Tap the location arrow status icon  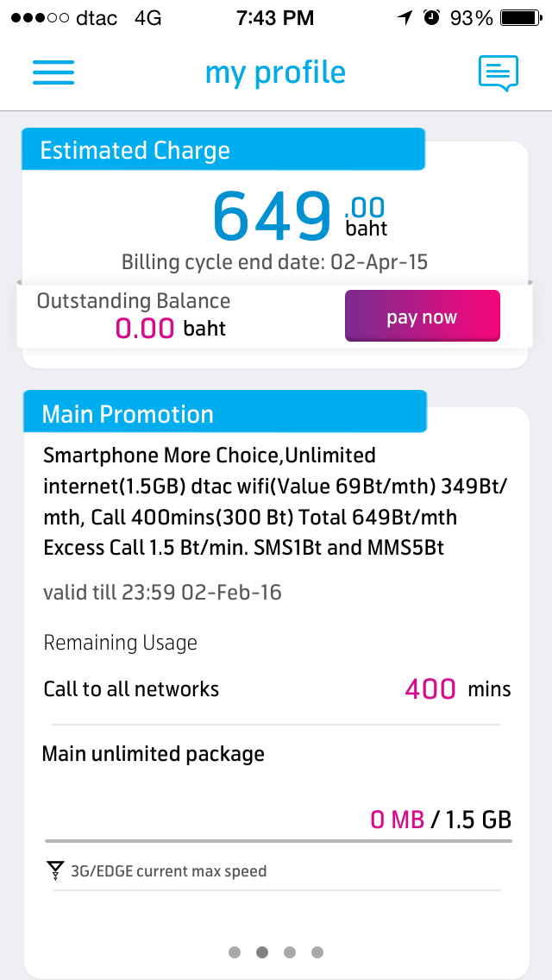(x=405, y=18)
